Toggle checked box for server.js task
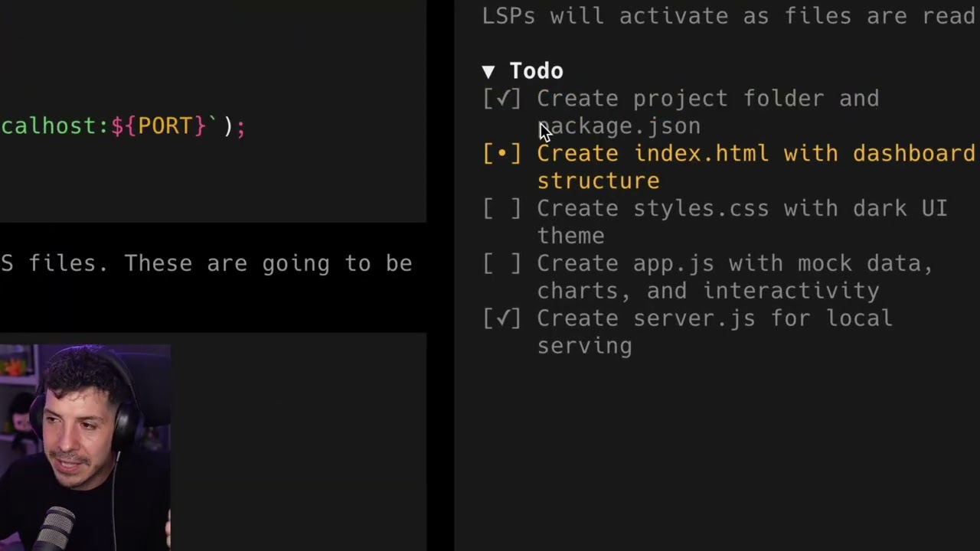Viewport: 980px width, 551px height. [502, 319]
